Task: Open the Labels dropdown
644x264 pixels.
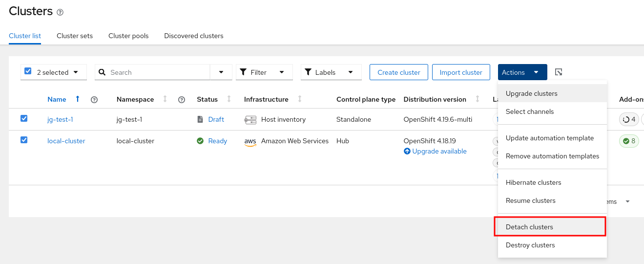Action: tap(331, 72)
